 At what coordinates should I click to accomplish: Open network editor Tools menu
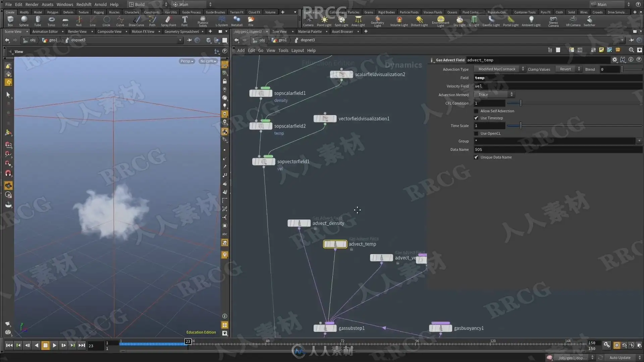tap(283, 50)
